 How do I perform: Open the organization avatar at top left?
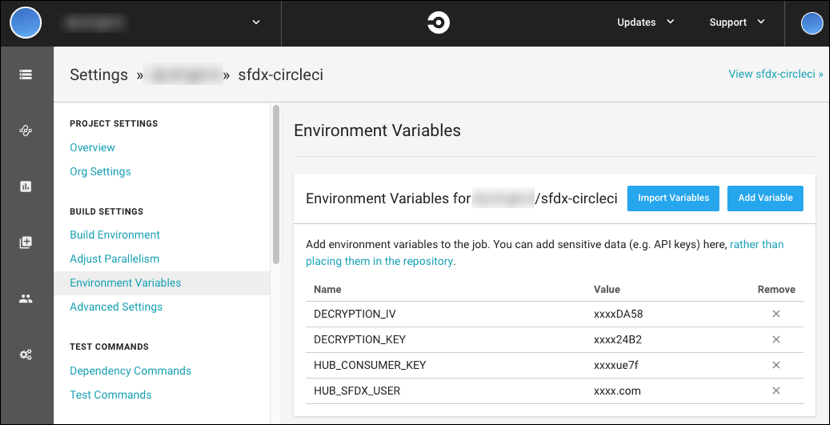[x=25, y=23]
